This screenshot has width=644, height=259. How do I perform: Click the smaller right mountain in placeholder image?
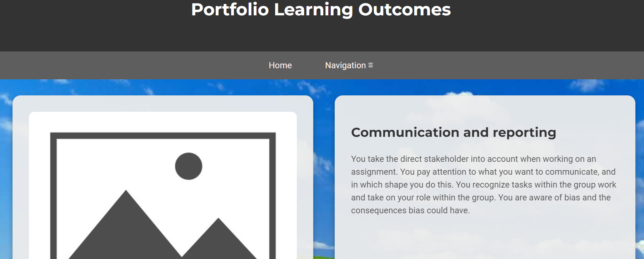tap(219, 239)
